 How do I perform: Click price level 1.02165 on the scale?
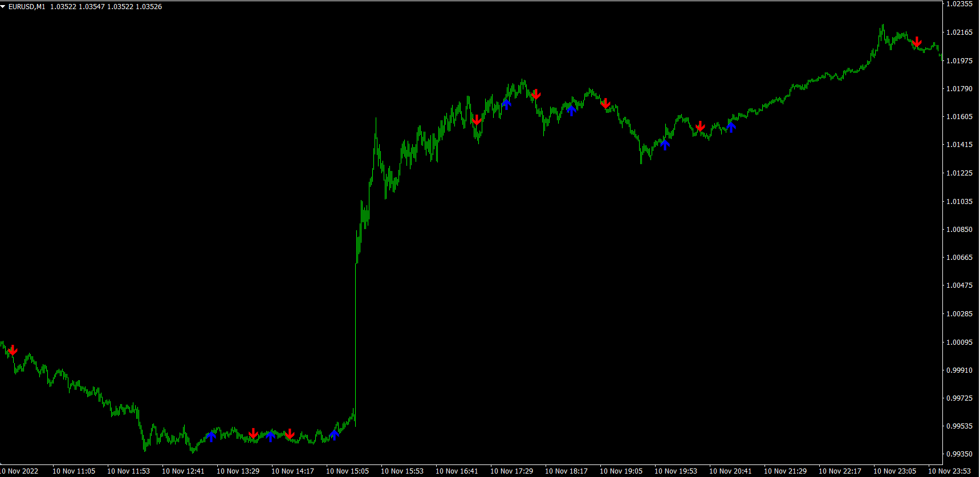point(959,32)
